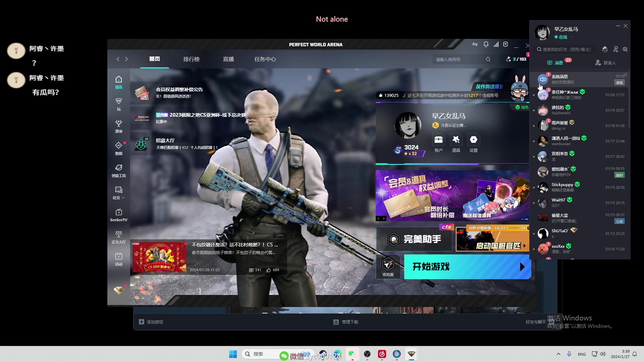Click 添加游戏 in the back window
644x362 pixels.
[151, 322]
